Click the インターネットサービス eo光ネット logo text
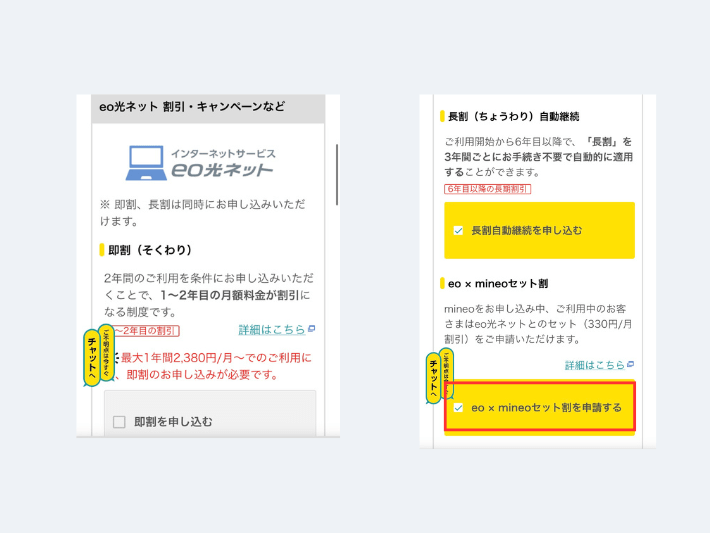Screen dimensions: 710x533 pyautogui.click(x=223, y=163)
